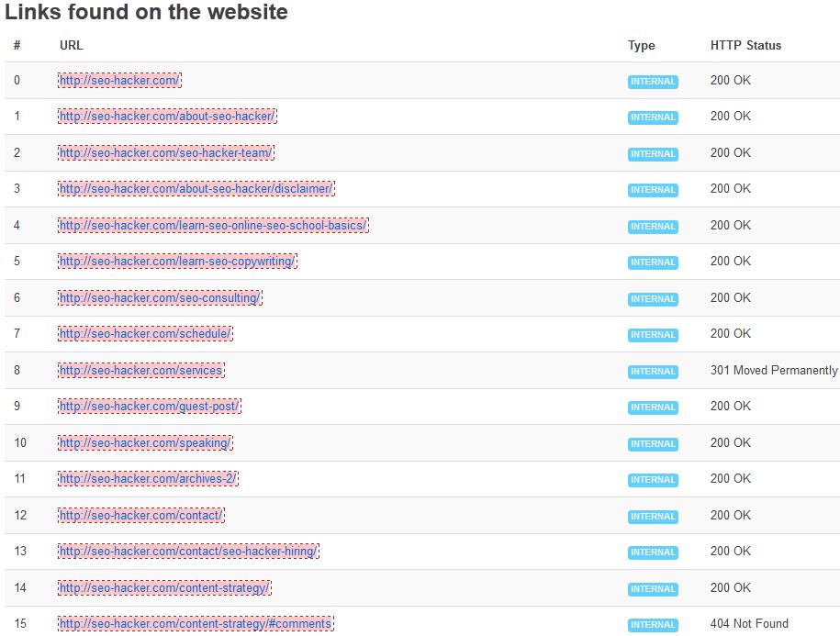Open the seo-consulting link
The height and width of the screenshot is (636, 840).
160,298
